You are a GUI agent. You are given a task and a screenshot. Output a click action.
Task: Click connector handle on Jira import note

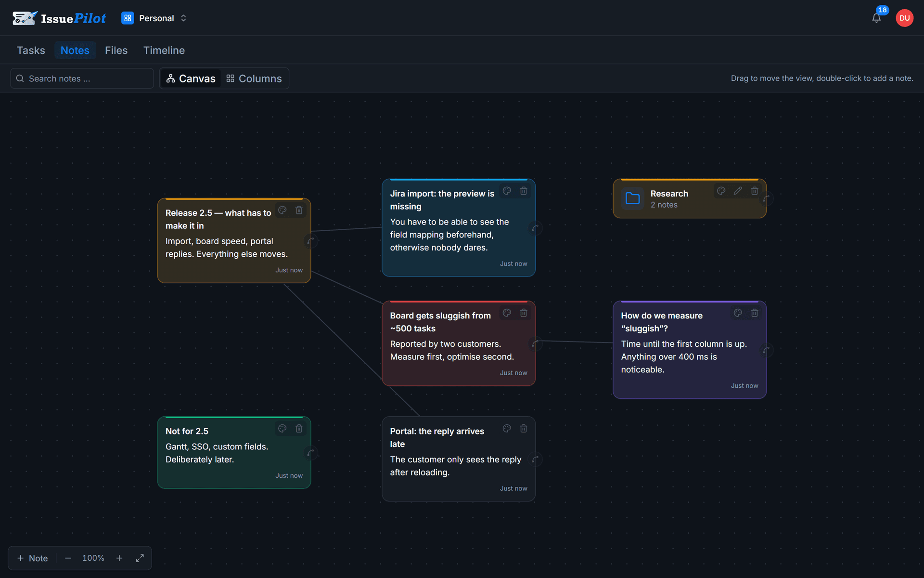535,228
